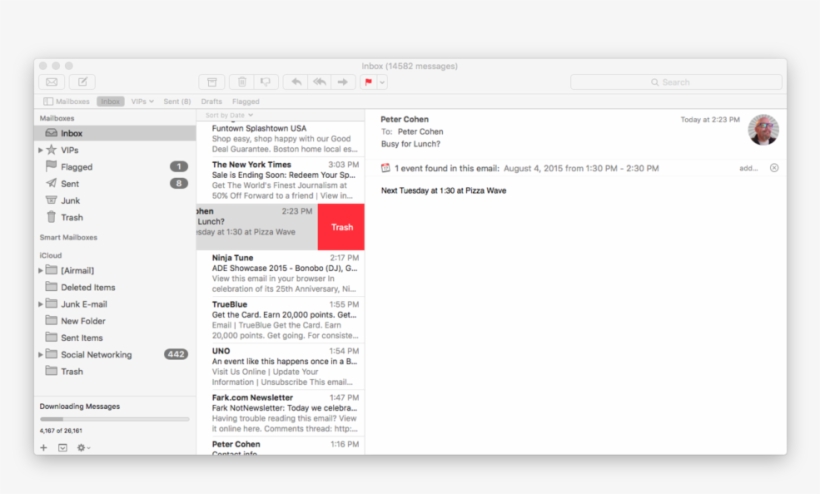Open The New York Times email
Image resolution: width=820 pixels, height=494 pixels.
(x=281, y=180)
